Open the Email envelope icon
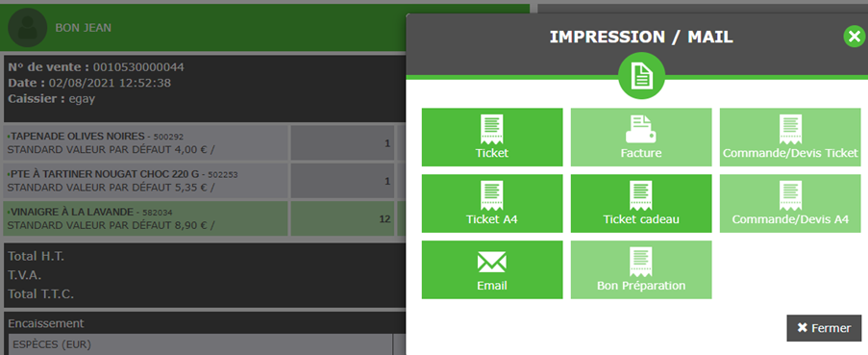The image size is (868, 355). [x=491, y=262]
